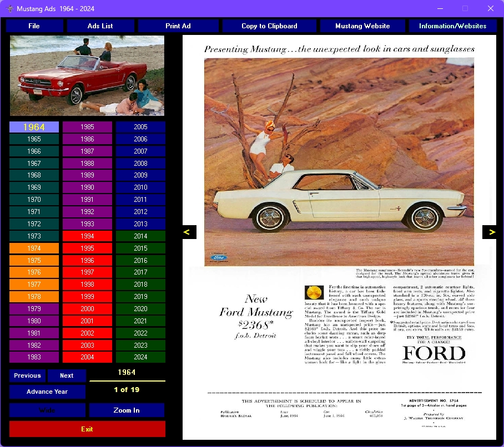Select year 1983
Viewport: 504px width, 447px height.
tap(34, 357)
